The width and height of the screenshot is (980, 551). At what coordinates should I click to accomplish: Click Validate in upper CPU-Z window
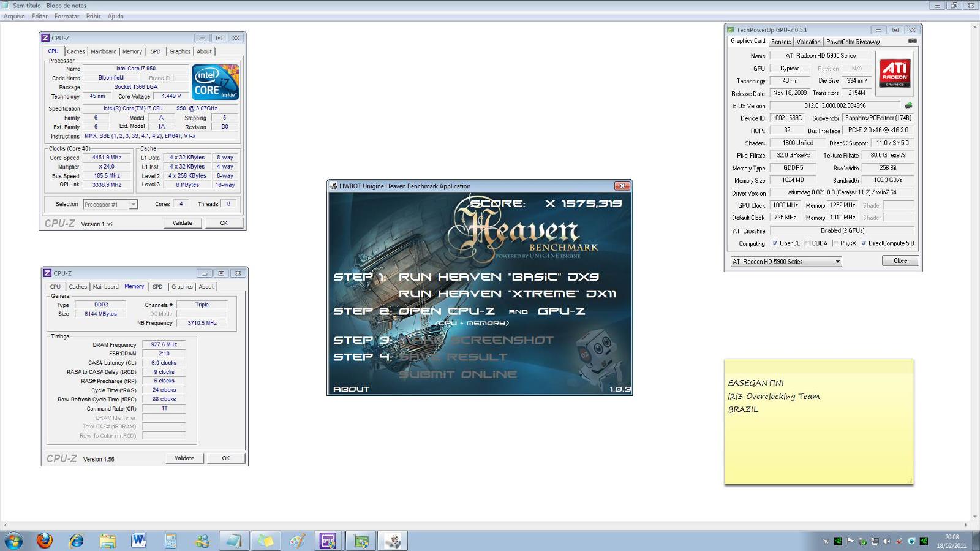pyautogui.click(x=182, y=223)
